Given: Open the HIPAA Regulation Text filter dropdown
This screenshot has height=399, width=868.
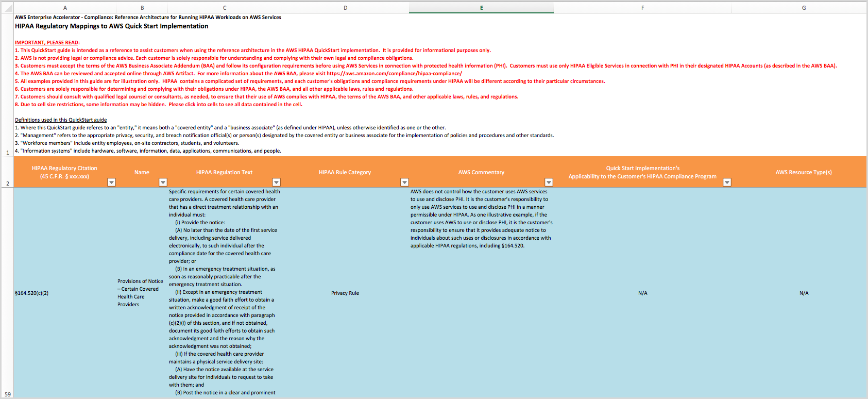Looking at the screenshot, I should pyautogui.click(x=276, y=182).
